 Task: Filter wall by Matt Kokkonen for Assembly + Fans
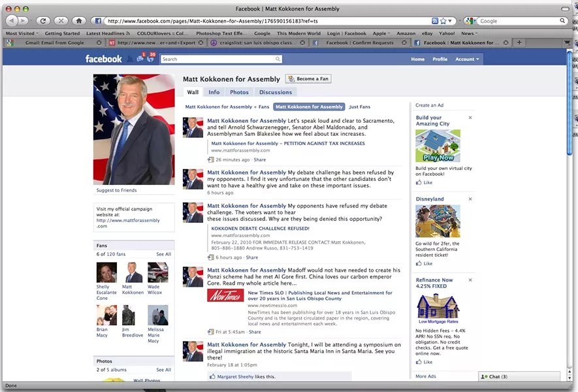227,107
